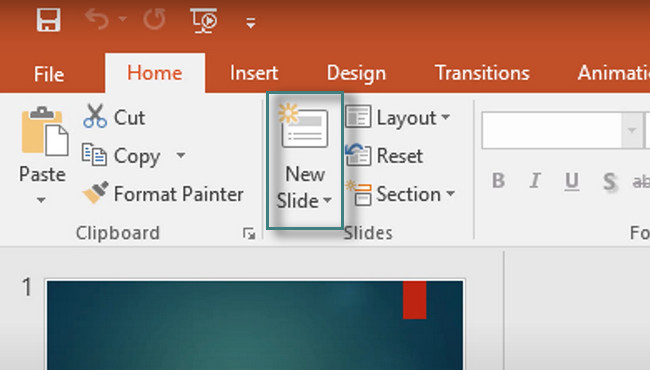Image resolution: width=650 pixels, height=370 pixels.
Task: Toggle Italic formatting
Action: (535, 181)
